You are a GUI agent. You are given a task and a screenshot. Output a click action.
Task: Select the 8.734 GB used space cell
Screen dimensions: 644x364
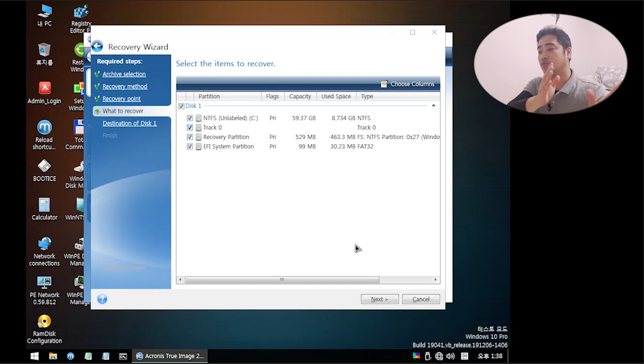click(343, 118)
